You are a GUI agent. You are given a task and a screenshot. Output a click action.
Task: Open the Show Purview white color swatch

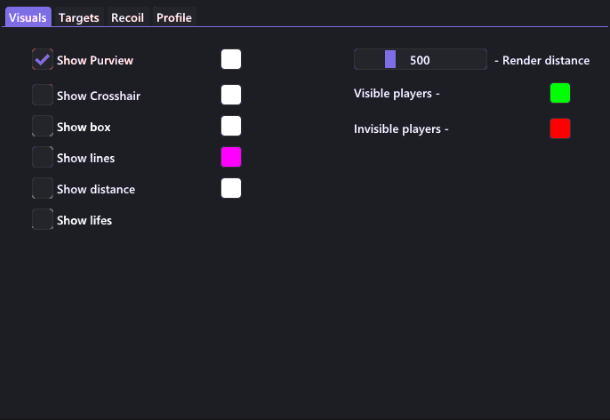click(231, 59)
